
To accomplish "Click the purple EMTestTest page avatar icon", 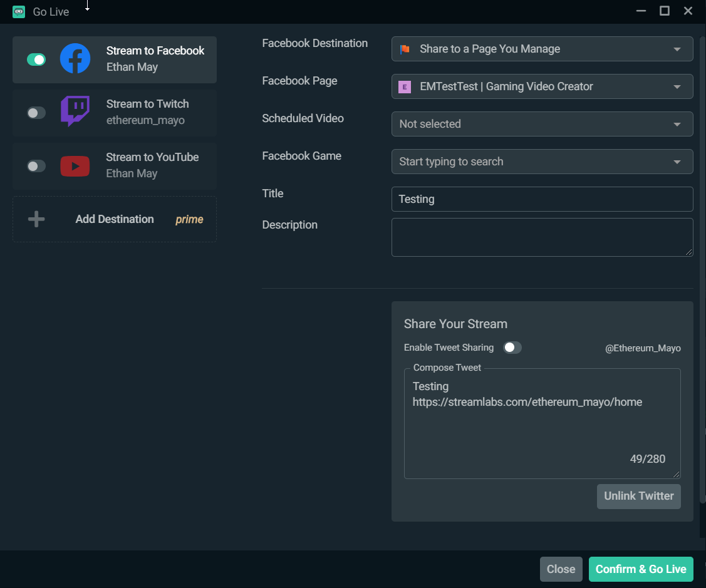I will pyautogui.click(x=405, y=86).
